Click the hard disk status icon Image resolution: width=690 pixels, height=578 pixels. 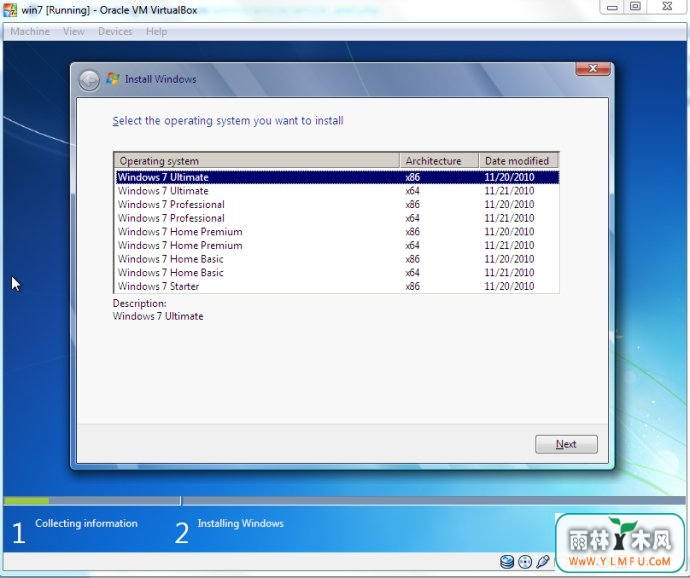tap(507, 562)
